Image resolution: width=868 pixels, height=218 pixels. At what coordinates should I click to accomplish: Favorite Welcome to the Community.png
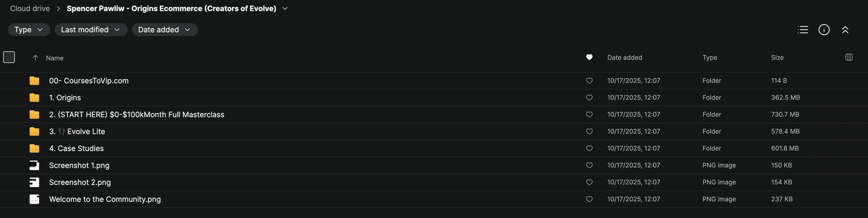[589, 199]
